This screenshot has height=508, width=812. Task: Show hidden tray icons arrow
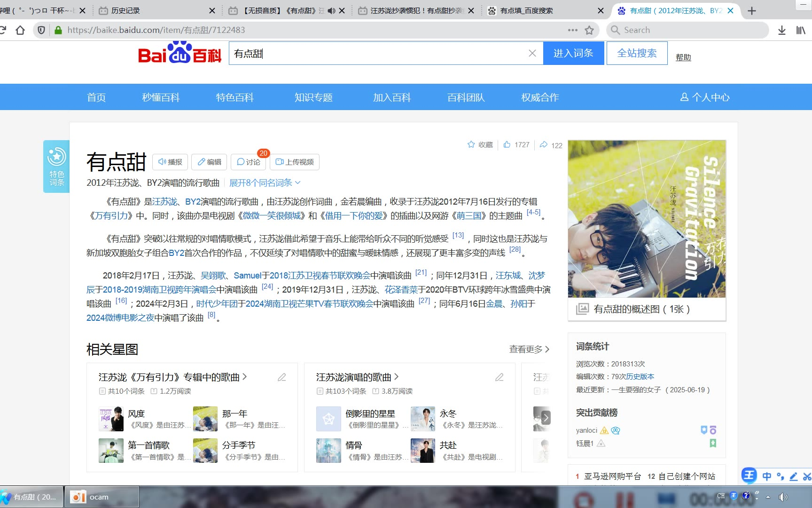pyautogui.click(x=768, y=497)
